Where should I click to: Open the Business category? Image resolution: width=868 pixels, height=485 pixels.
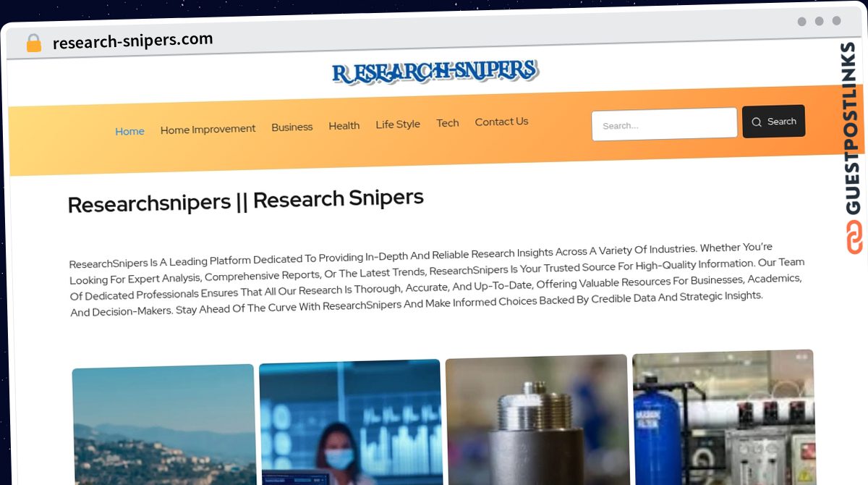coord(292,127)
